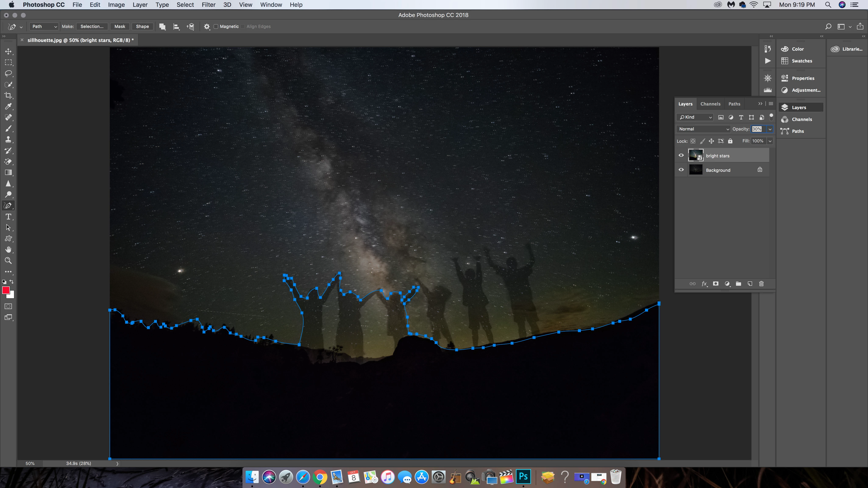Click the red foreground color swatch
Screen dimensions: 868x488
pyautogui.click(x=5, y=290)
